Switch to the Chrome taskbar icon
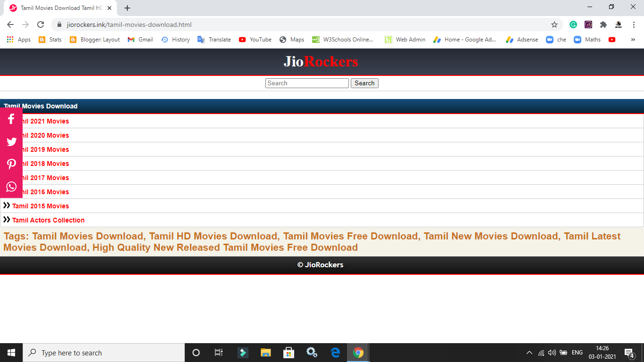The width and height of the screenshot is (644, 362). [x=358, y=353]
